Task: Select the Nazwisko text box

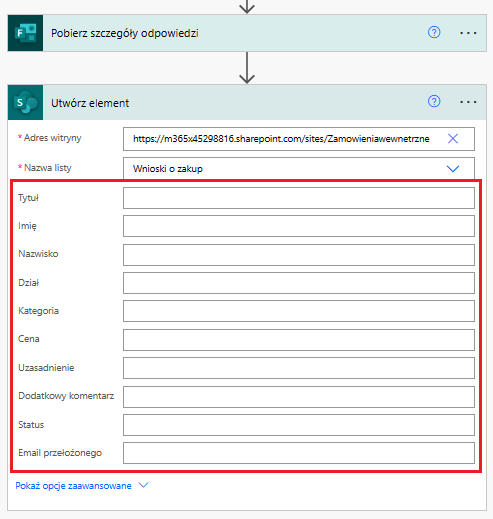Action: (x=299, y=255)
